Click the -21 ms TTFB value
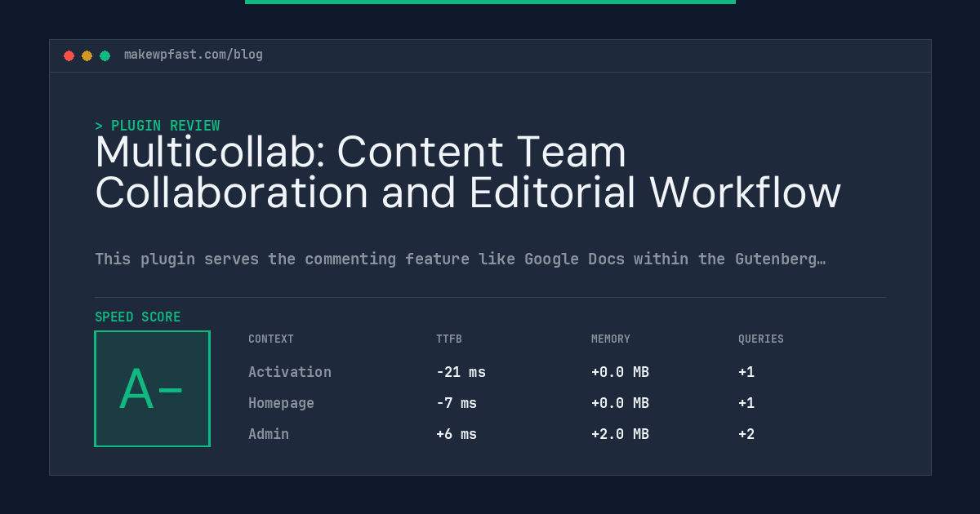 (x=461, y=372)
